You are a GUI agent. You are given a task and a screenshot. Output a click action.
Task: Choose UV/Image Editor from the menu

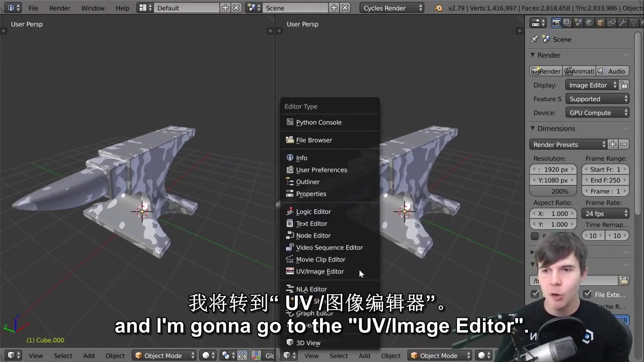coord(320,271)
